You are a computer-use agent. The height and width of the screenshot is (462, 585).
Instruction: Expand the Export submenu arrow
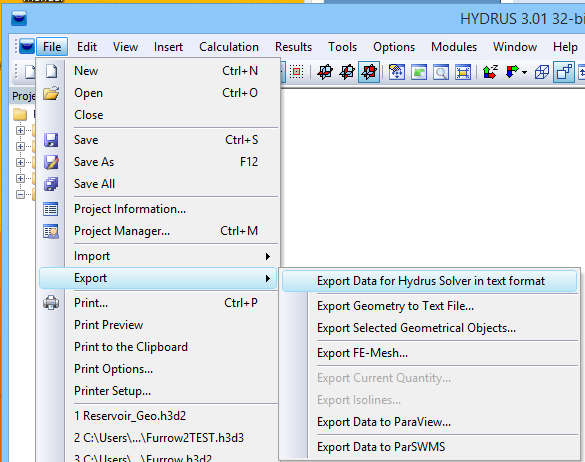coord(268,278)
